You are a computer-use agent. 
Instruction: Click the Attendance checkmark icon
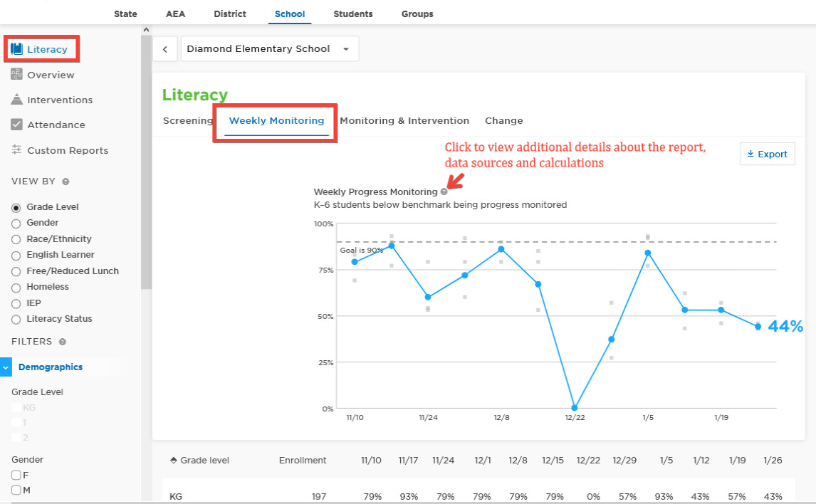pos(16,125)
